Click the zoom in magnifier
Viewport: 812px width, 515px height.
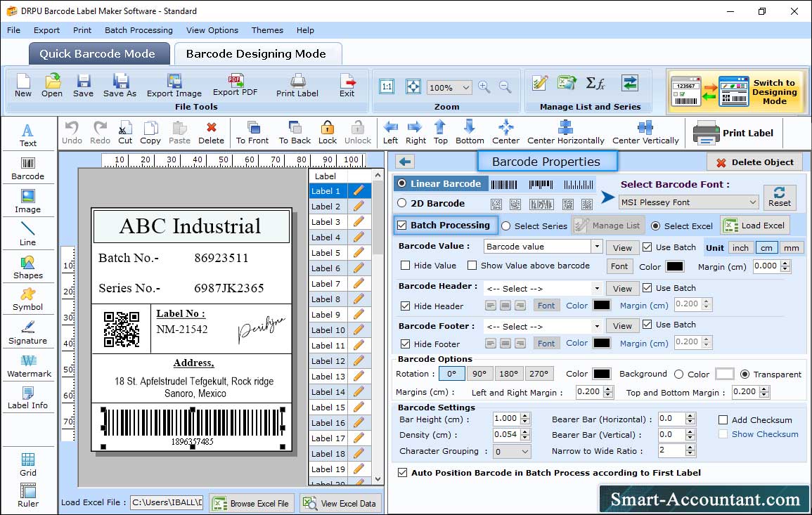pyautogui.click(x=484, y=87)
